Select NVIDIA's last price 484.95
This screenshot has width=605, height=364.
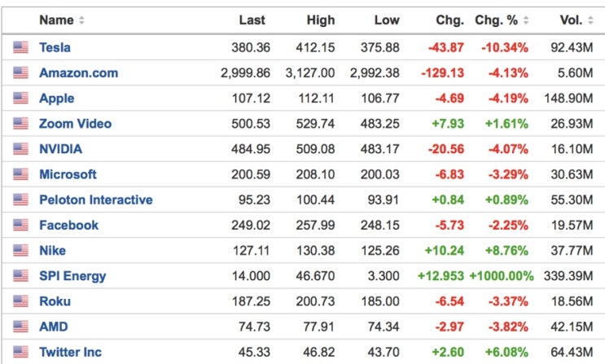pos(251,149)
